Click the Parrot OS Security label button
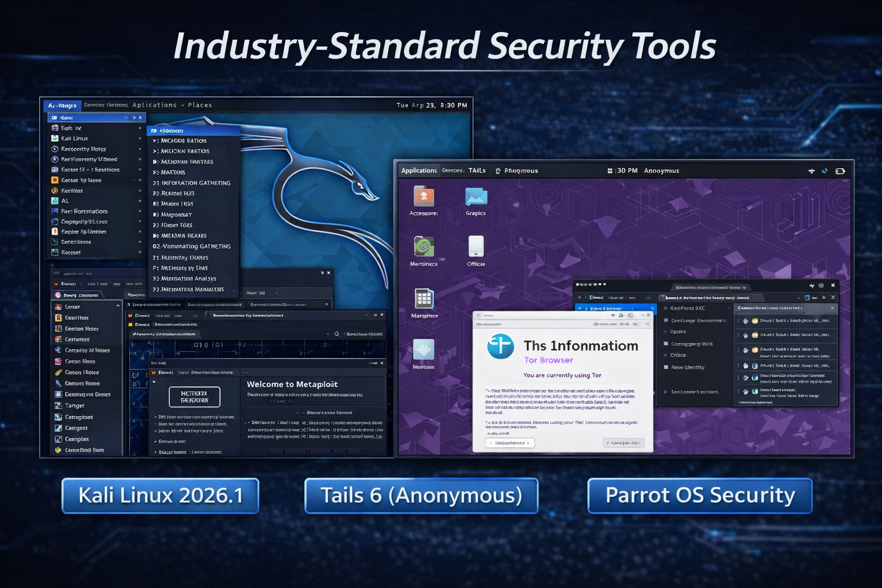 (x=700, y=496)
